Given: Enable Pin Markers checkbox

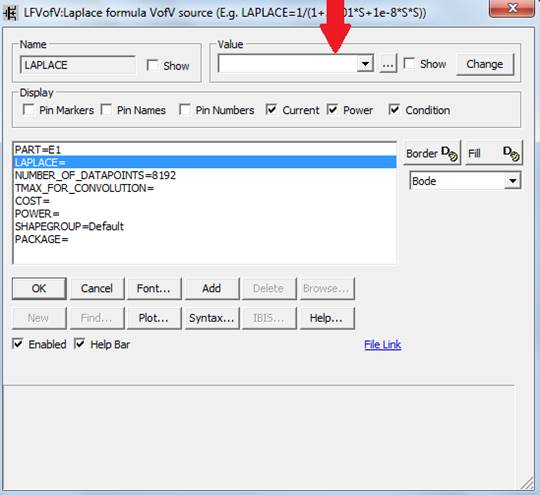Looking at the screenshot, I should (28, 110).
